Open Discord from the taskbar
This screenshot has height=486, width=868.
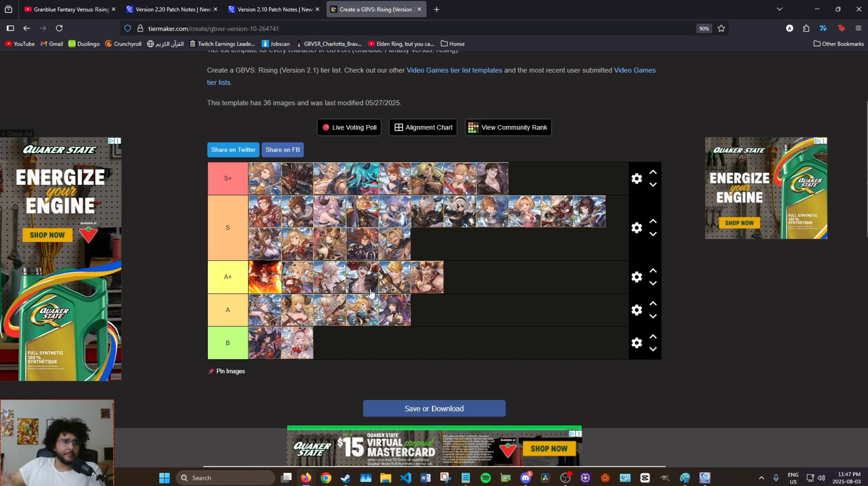(526, 477)
